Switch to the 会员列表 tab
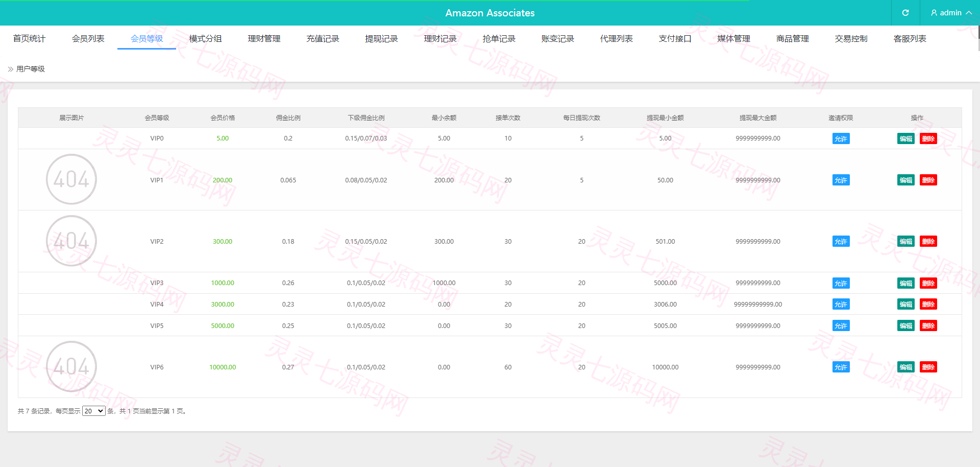The image size is (980, 467). 88,39
